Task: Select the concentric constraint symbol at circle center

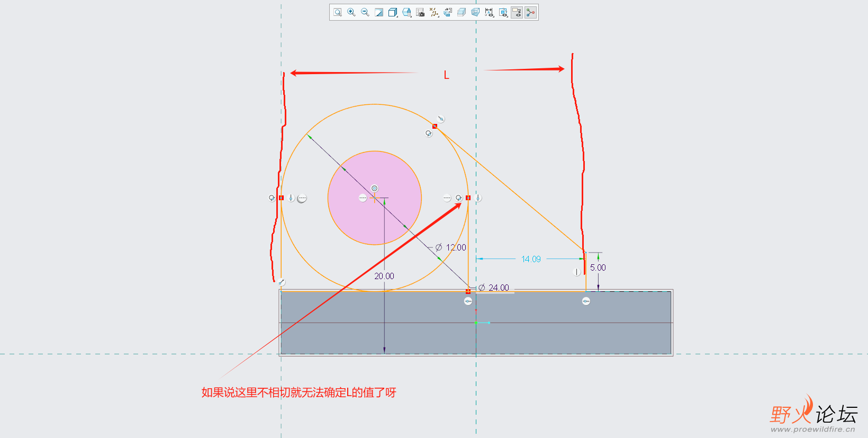Action: [x=374, y=188]
